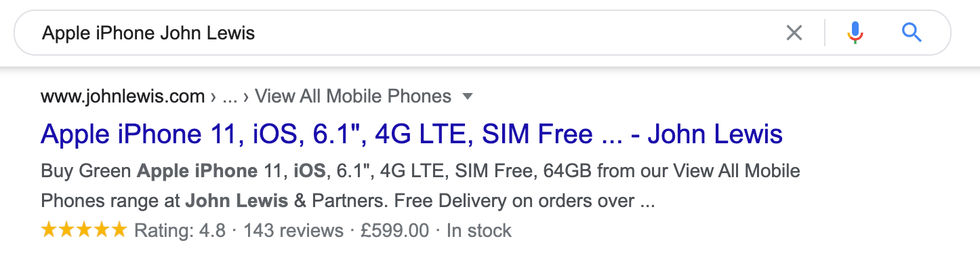The height and width of the screenshot is (277, 980).
Task: Focus the search box containing Apple iPhone John Lewis
Action: pyautogui.click(x=407, y=33)
